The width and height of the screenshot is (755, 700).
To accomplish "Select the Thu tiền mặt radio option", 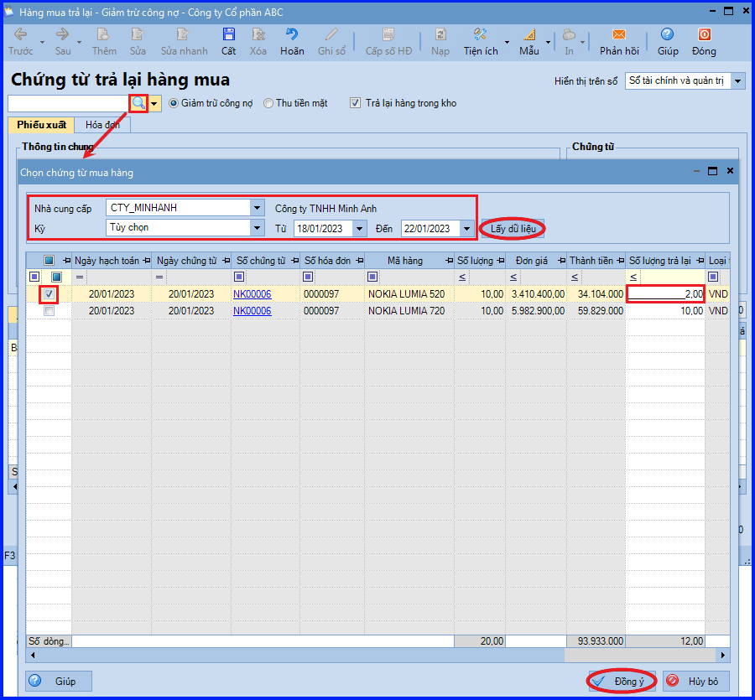I will point(268,103).
